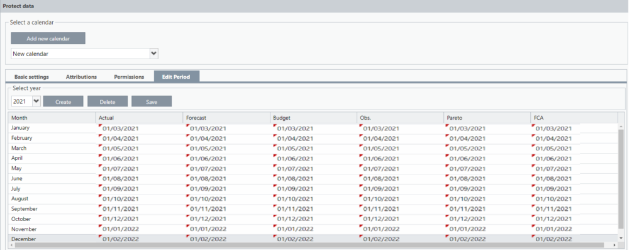Select the April row label

click(x=17, y=158)
